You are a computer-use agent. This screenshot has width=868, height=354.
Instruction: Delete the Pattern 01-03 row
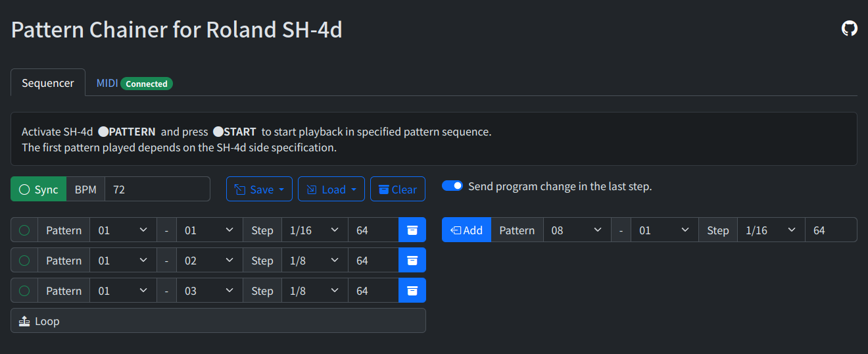click(x=412, y=291)
